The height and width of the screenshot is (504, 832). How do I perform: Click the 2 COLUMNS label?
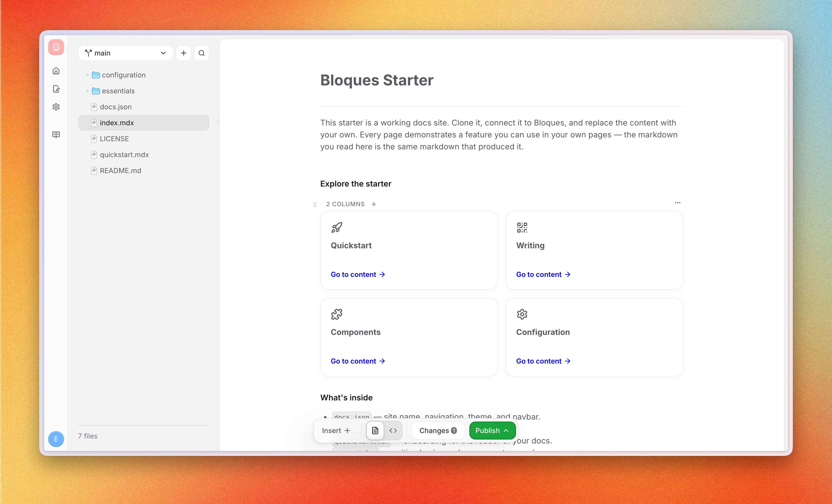coord(345,204)
